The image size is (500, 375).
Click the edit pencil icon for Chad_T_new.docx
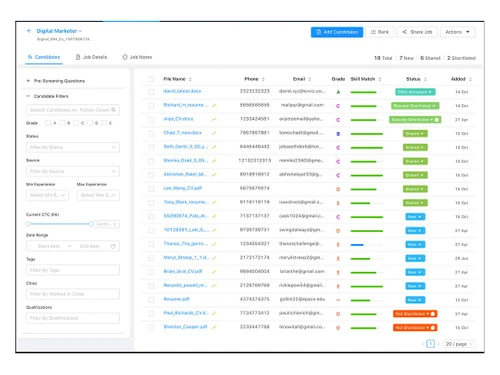214,133
